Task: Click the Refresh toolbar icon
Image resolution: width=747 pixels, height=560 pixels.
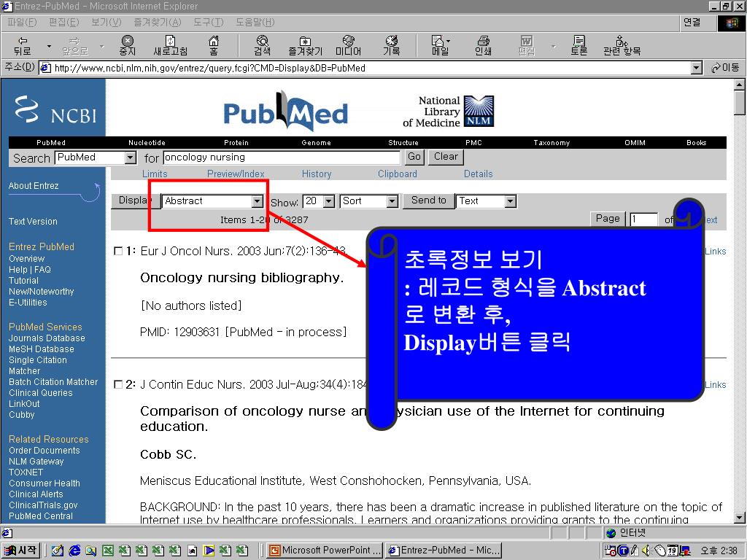Action: click(x=170, y=46)
